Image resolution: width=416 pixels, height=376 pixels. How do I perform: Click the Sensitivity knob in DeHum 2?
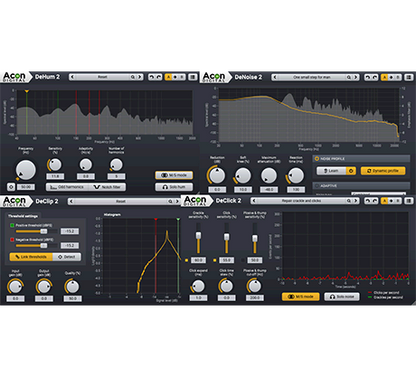(x=55, y=165)
